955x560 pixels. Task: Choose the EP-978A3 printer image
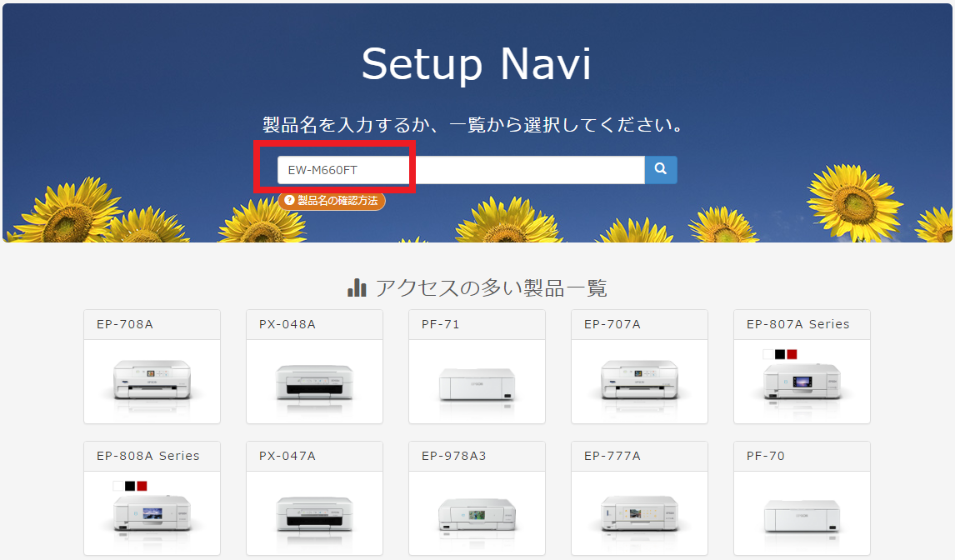[477, 514]
